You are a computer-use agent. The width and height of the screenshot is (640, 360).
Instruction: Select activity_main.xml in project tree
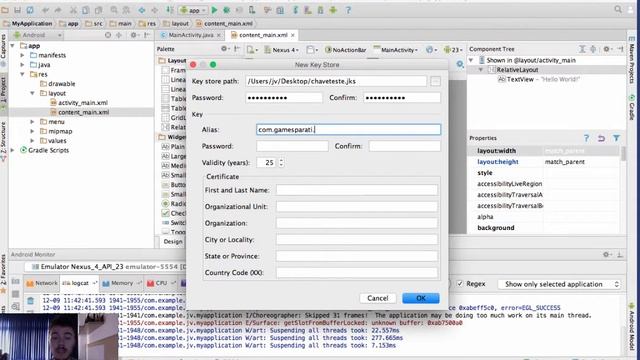point(83,103)
